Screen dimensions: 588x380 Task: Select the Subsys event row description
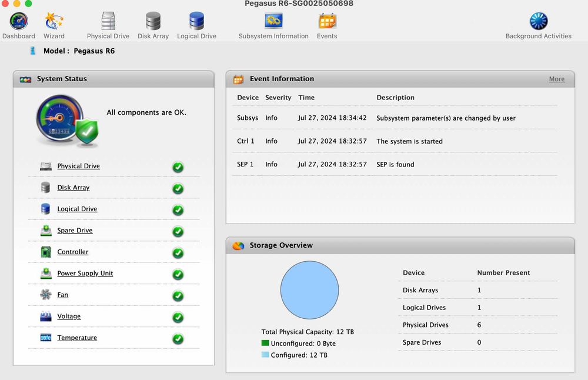coord(446,118)
